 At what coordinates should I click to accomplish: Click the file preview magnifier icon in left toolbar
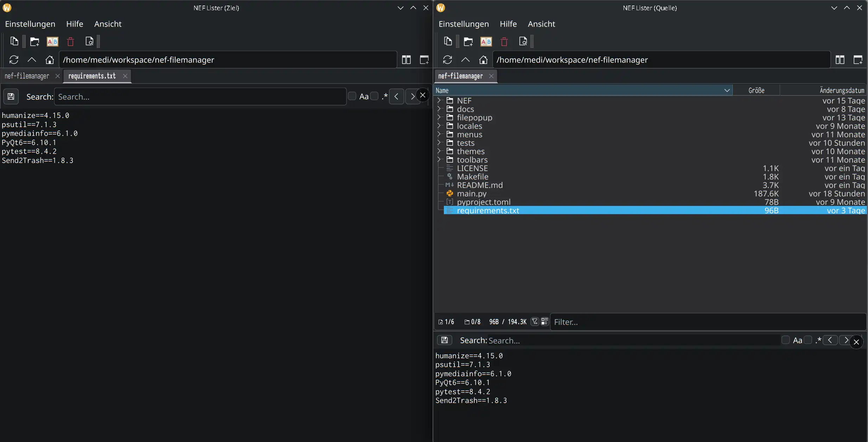(89, 42)
